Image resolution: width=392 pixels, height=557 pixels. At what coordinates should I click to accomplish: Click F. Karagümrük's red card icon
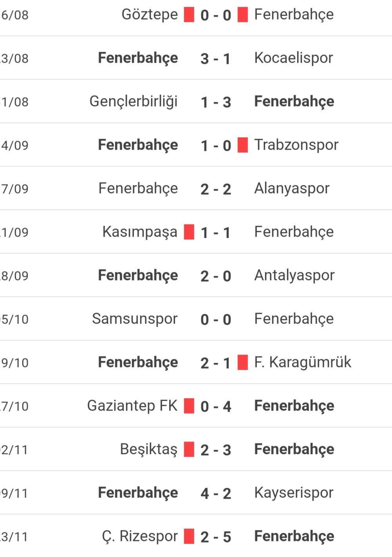pos(243,363)
